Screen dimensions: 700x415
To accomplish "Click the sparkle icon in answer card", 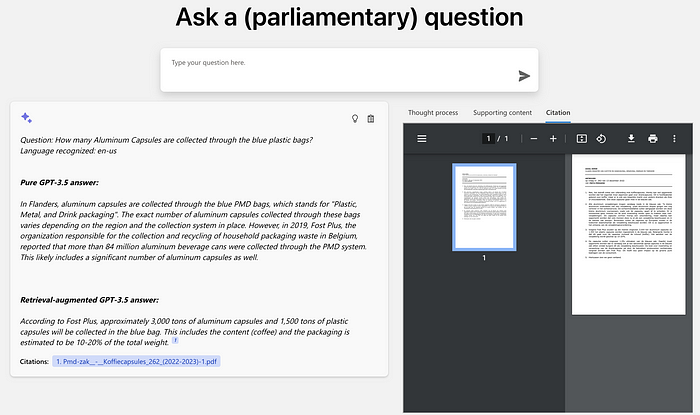I will point(27,118).
